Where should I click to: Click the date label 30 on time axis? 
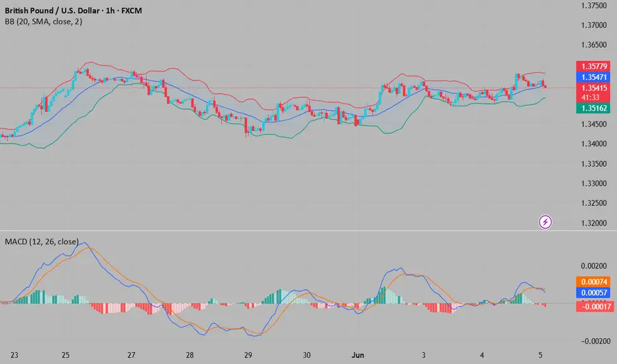pos(307,355)
